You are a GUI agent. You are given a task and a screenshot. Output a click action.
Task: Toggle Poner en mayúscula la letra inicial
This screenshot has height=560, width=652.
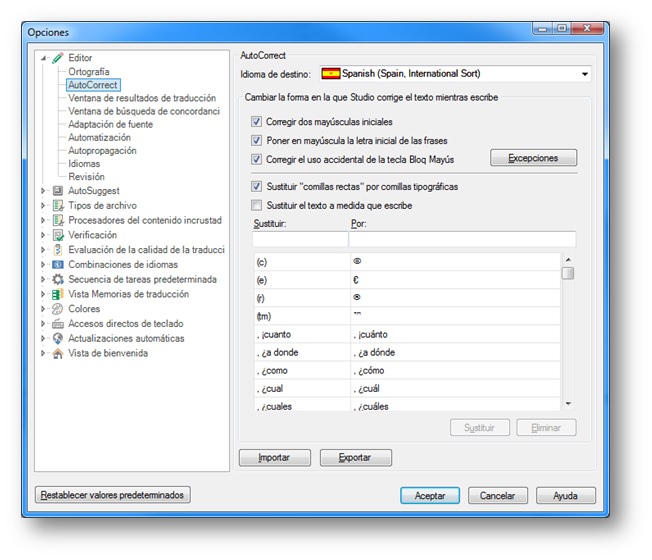click(x=257, y=141)
